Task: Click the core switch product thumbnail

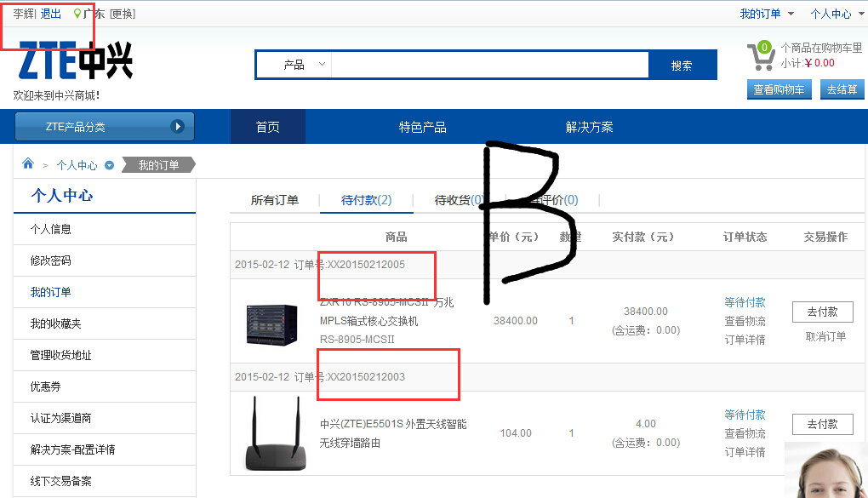Action: [271, 324]
